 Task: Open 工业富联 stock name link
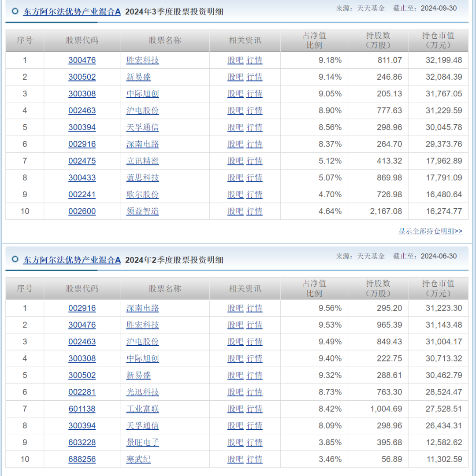pos(142,409)
